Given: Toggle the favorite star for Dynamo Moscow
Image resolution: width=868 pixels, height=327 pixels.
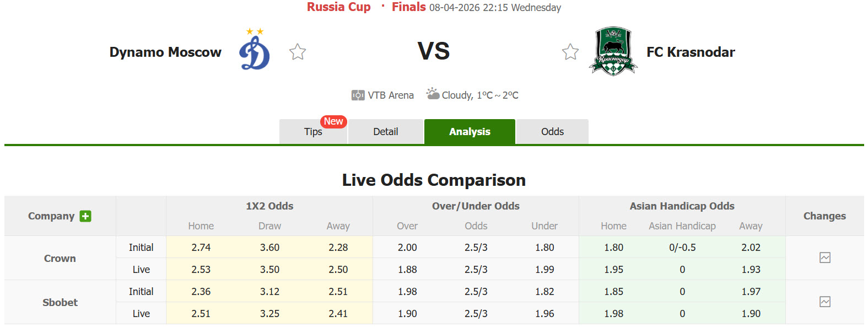Looking at the screenshot, I should [x=297, y=51].
